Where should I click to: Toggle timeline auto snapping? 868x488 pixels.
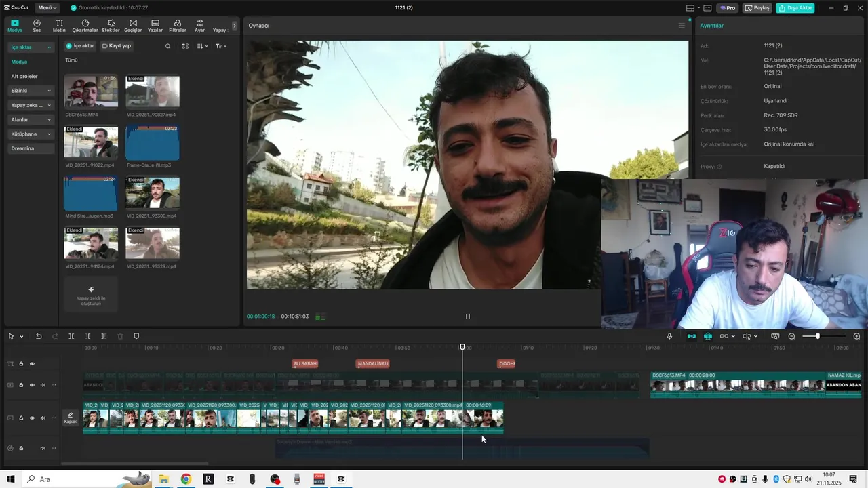(x=708, y=336)
